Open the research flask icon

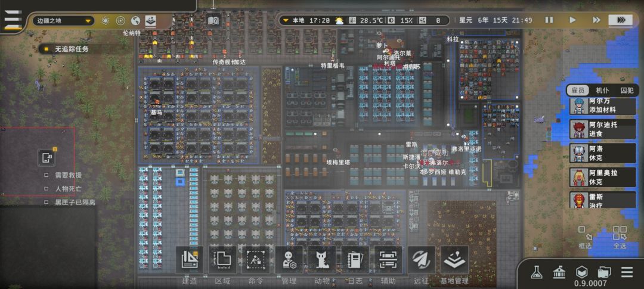pyautogui.click(x=536, y=271)
